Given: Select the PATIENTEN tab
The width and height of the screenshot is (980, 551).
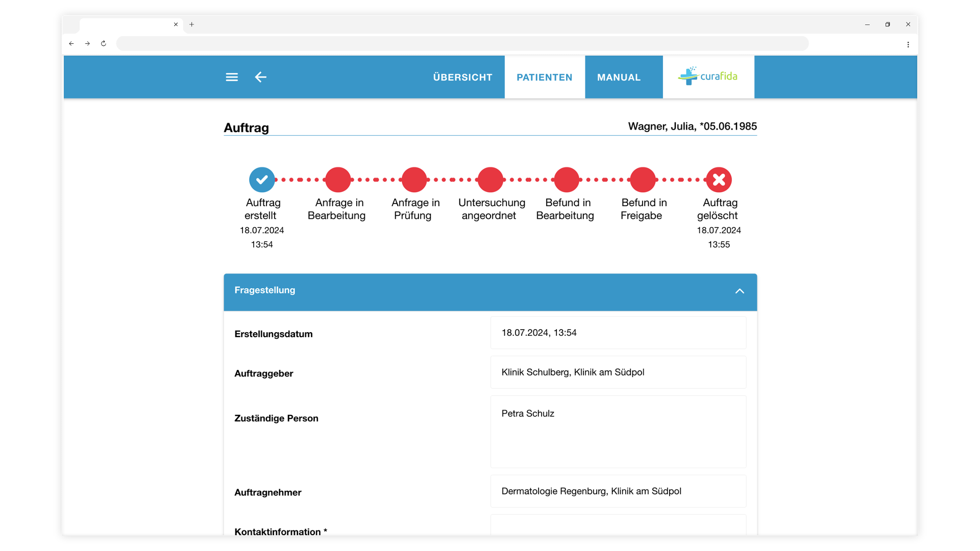Looking at the screenshot, I should (545, 77).
